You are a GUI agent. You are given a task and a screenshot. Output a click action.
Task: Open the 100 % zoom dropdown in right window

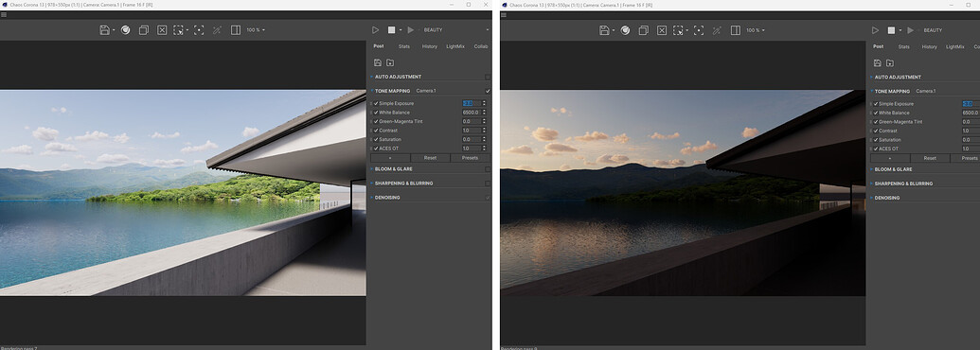tap(755, 30)
